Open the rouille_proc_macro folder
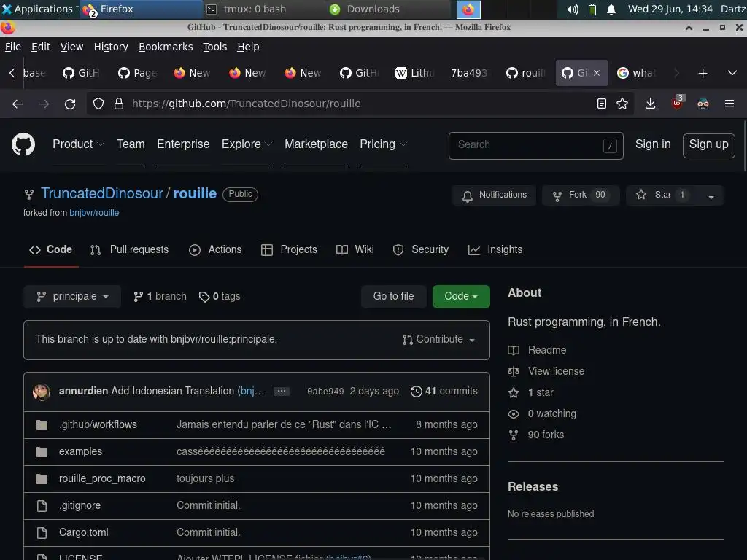The height and width of the screenshot is (560, 747). pyautogui.click(x=102, y=478)
